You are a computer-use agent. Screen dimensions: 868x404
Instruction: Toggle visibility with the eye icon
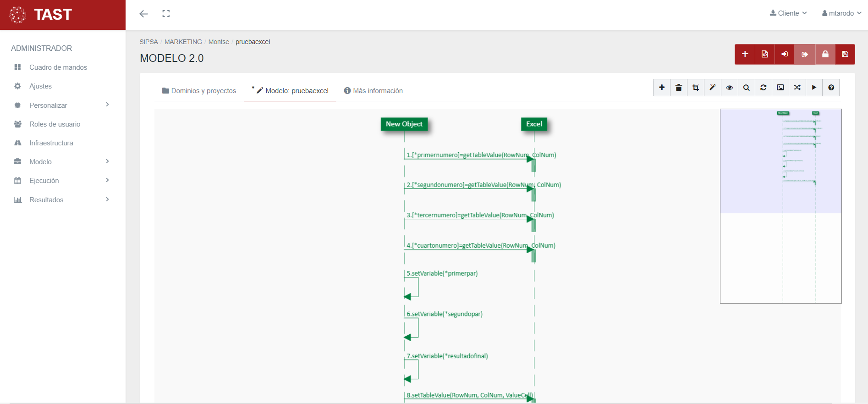click(730, 88)
